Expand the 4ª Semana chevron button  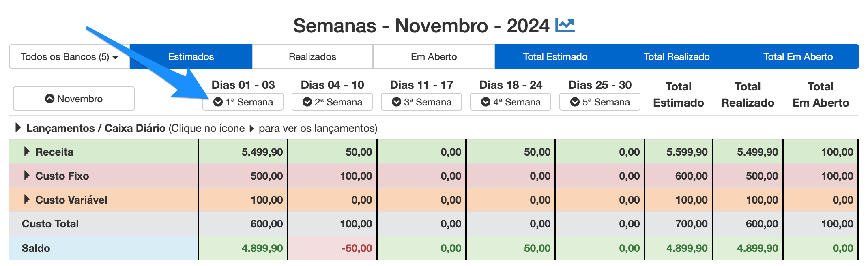[x=511, y=102]
